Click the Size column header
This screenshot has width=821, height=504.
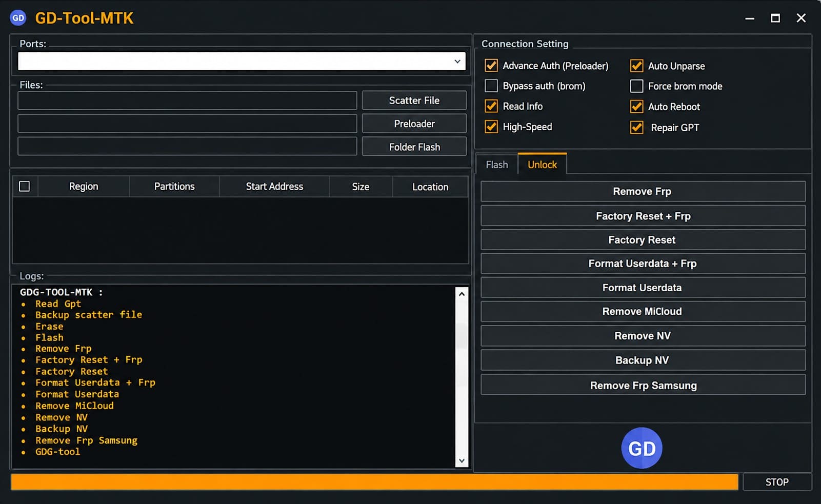[x=361, y=187]
